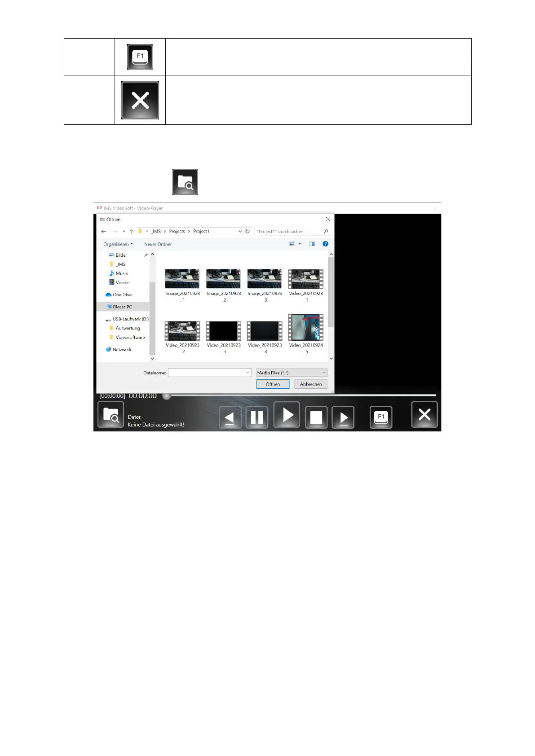Click the F1 key icon in table
This screenshot has width=535, height=756.
tap(140, 57)
